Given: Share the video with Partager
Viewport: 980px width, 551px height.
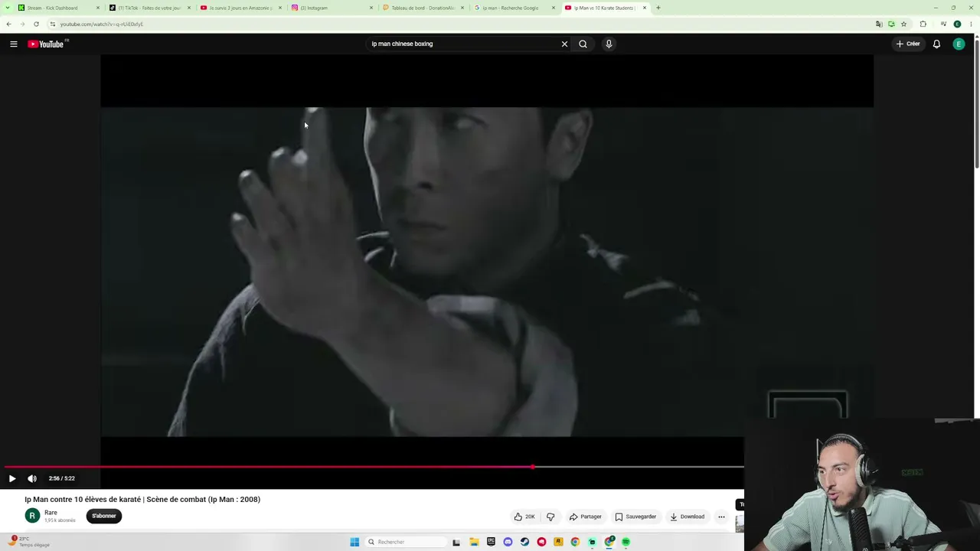Looking at the screenshot, I should tap(586, 517).
